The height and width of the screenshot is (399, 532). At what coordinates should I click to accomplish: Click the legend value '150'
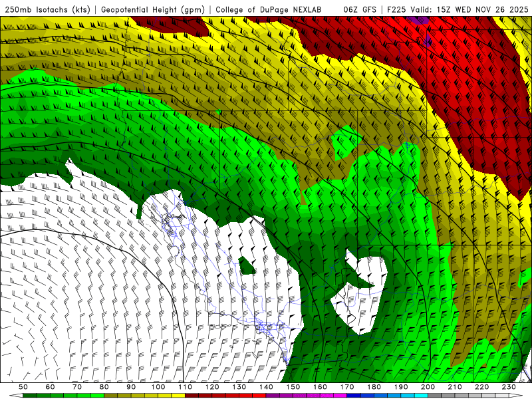pos(293,387)
